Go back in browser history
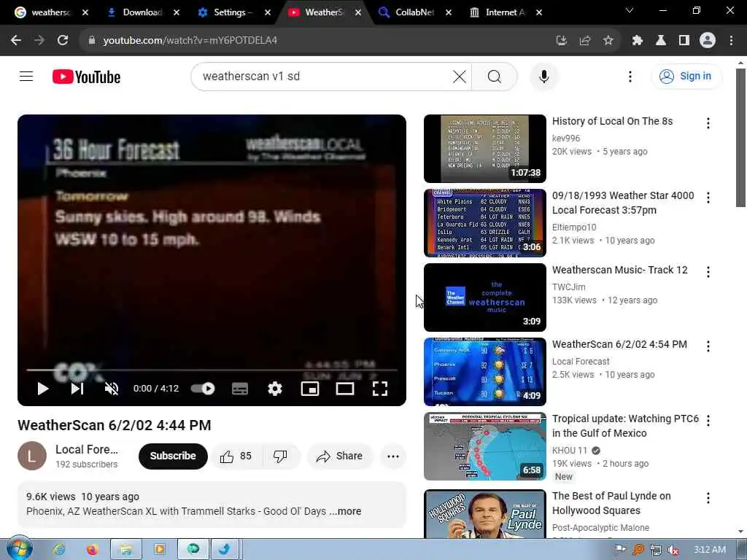The image size is (747, 560). 16,41
